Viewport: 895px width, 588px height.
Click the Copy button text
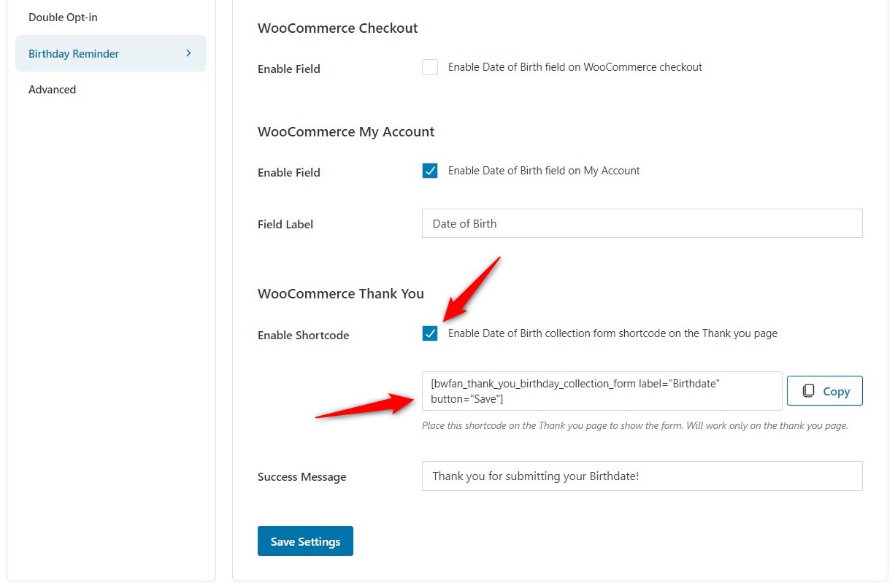[x=836, y=391]
